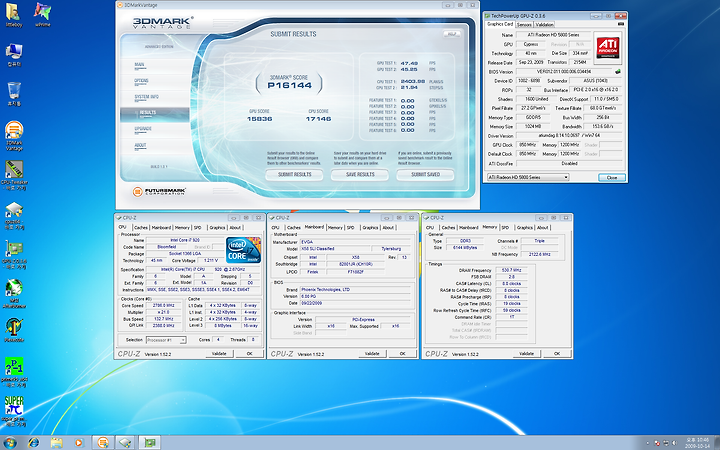Switch to Sensors tab in GPU-Z

coord(524,24)
